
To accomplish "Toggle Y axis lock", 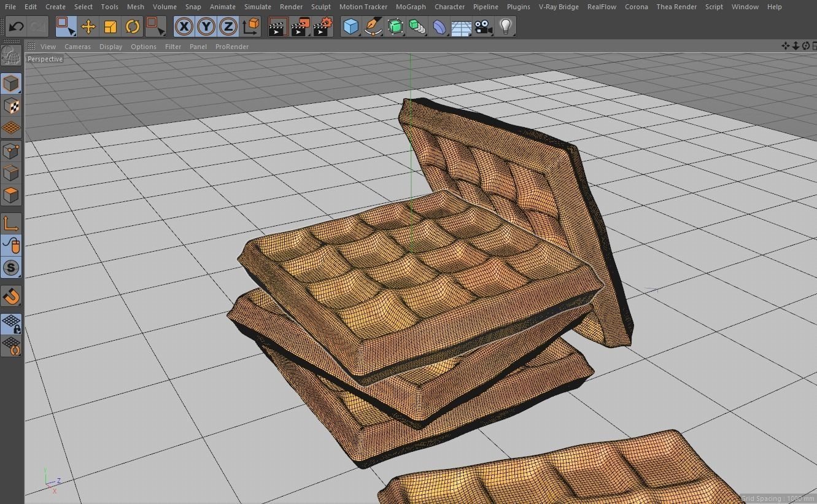I will tap(206, 26).
